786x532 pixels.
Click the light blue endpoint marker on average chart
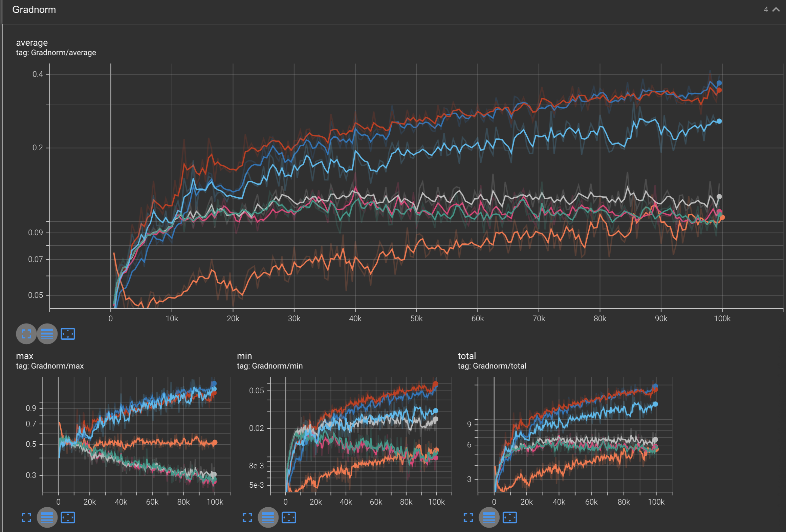pyautogui.click(x=719, y=121)
